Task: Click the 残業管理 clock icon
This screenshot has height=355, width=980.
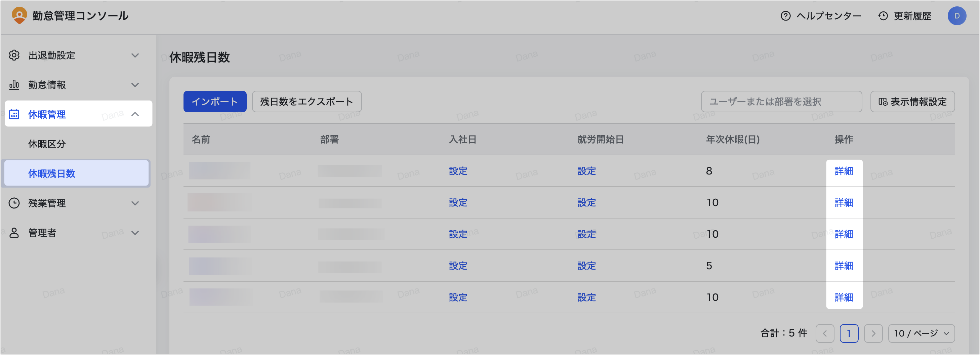Action: 14,203
